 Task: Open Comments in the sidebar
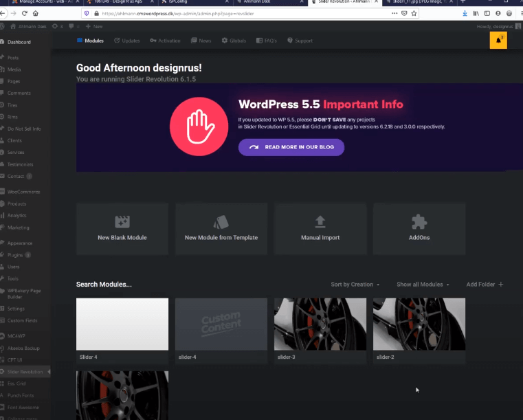tap(19, 93)
